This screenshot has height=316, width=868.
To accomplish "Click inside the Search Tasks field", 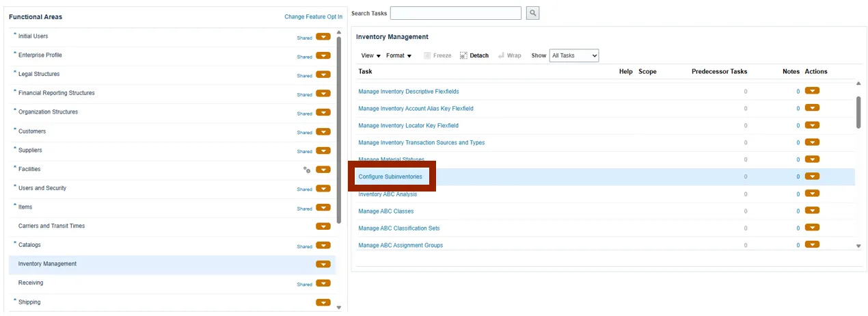I will click(x=456, y=13).
